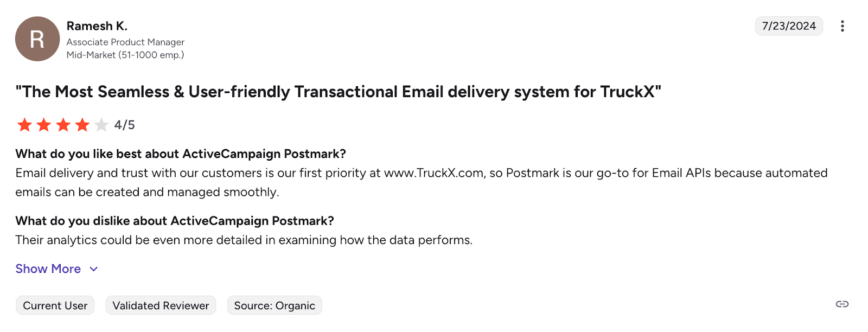Click the third orange rating star
Image resolution: width=868 pixels, height=332 pixels.
pyautogui.click(x=63, y=125)
